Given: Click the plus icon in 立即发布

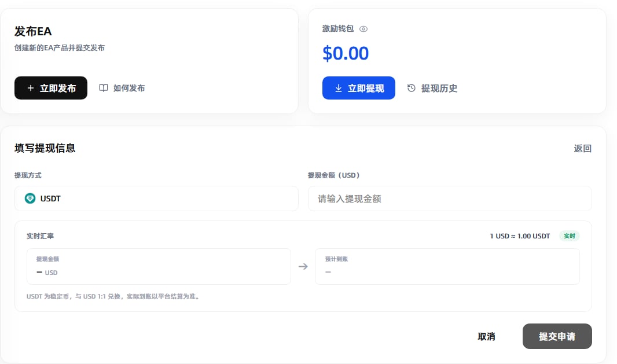Looking at the screenshot, I should click(x=30, y=88).
